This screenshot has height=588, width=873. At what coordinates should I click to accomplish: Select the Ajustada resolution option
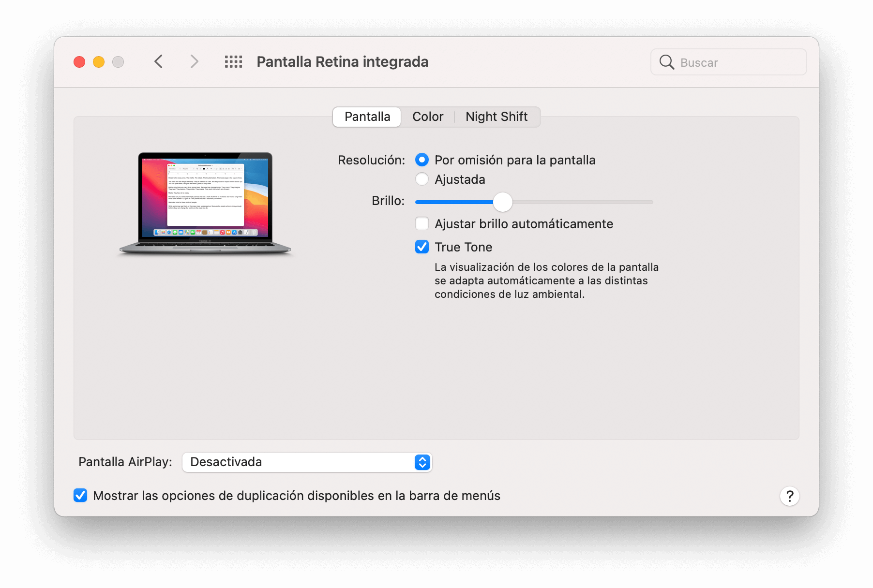pyautogui.click(x=421, y=179)
